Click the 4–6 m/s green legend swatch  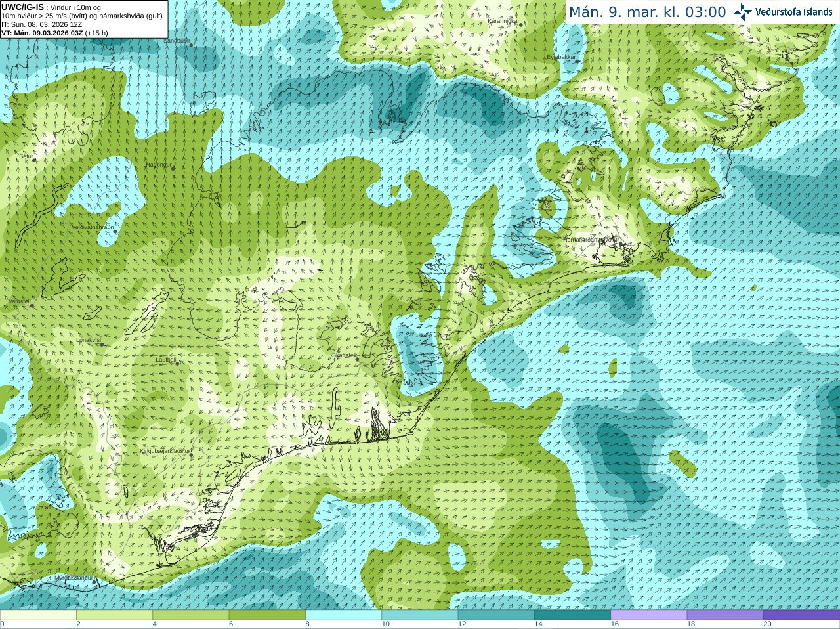pyautogui.click(x=191, y=615)
